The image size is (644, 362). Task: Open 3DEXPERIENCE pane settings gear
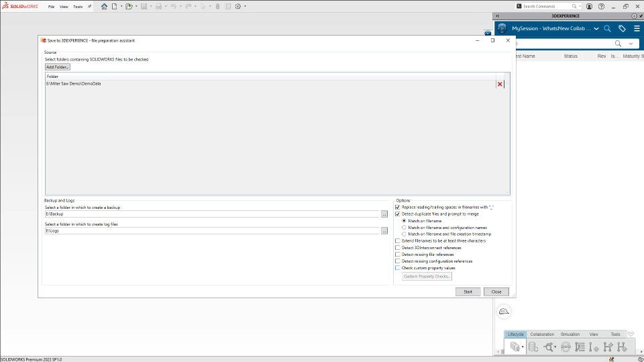(634, 16)
